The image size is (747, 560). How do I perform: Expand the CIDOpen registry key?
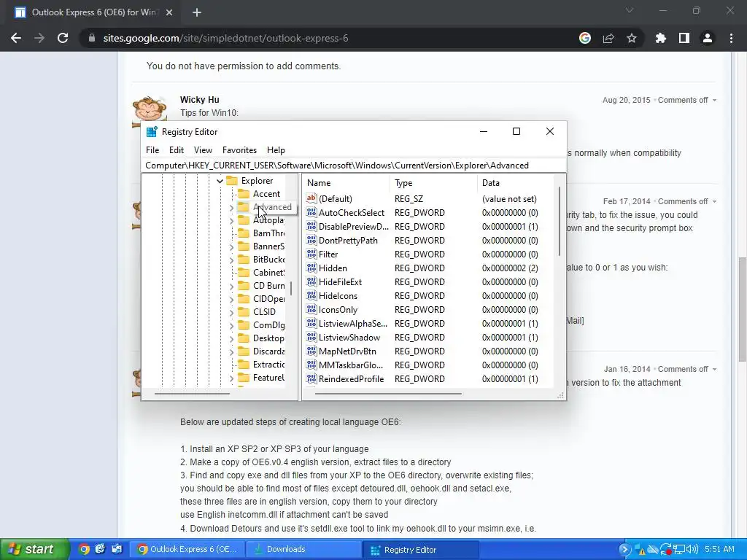coord(231,300)
